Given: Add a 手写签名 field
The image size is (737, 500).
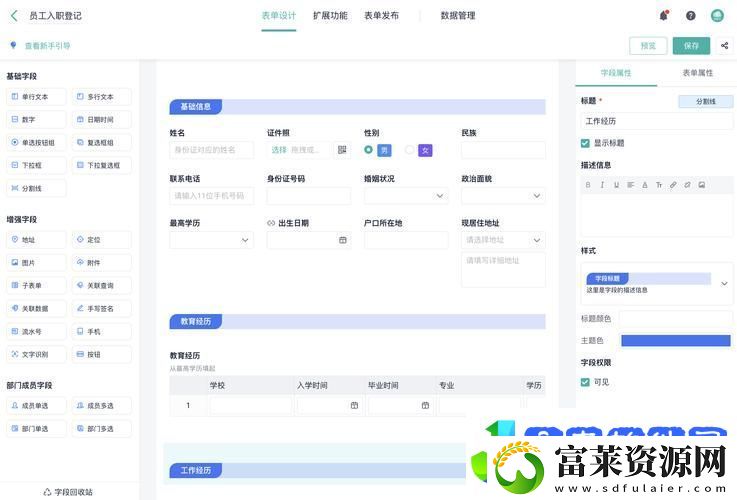Looking at the screenshot, I should 102,309.
